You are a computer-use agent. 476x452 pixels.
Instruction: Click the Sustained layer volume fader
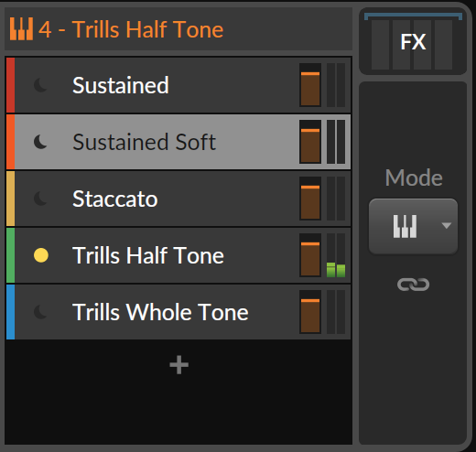click(310, 85)
